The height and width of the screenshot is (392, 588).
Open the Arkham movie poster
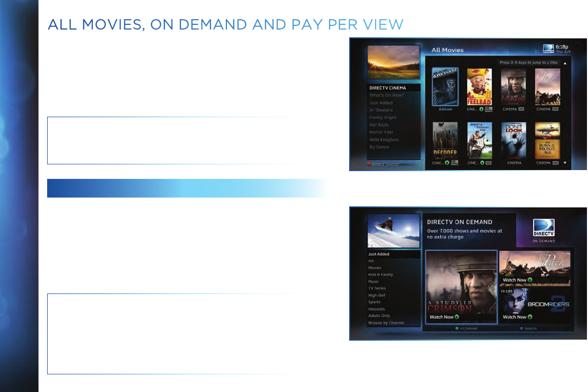[x=445, y=87]
